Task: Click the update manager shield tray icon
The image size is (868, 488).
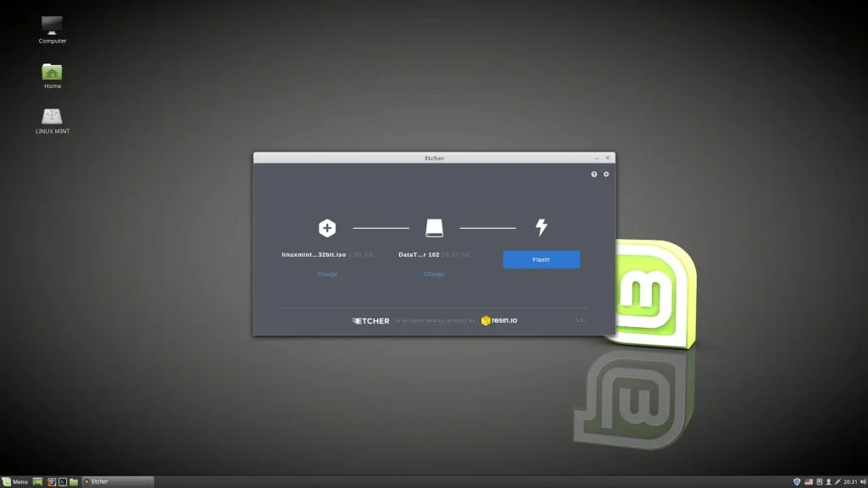Action: [797, 482]
